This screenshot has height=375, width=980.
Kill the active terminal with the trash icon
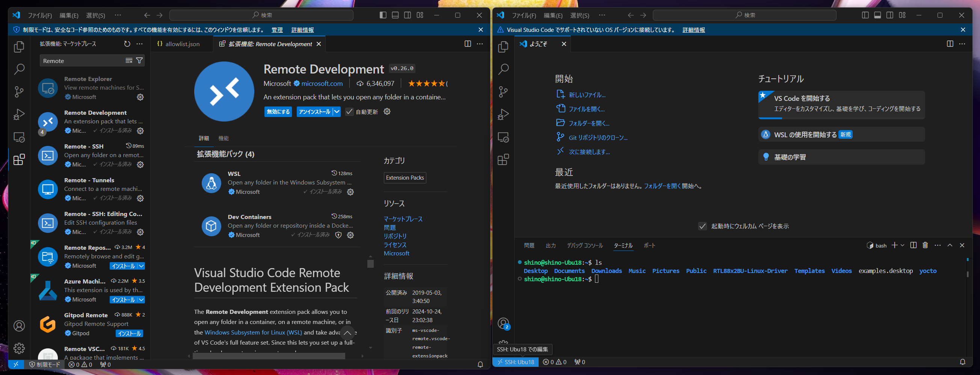[x=925, y=245]
